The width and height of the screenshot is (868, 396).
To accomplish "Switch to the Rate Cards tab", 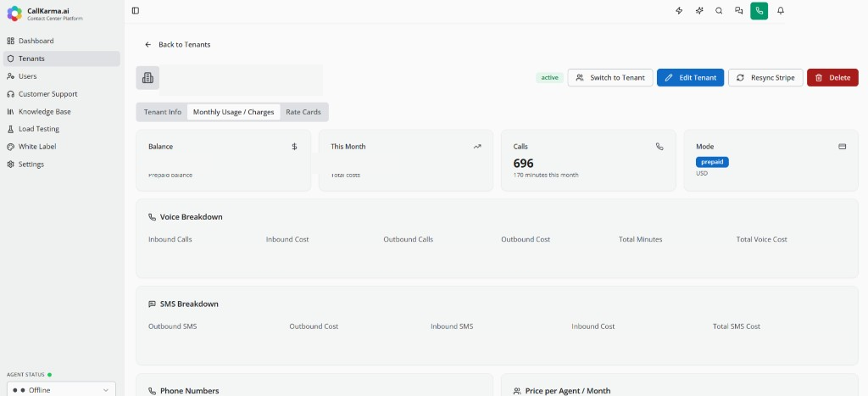I will point(303,112).
